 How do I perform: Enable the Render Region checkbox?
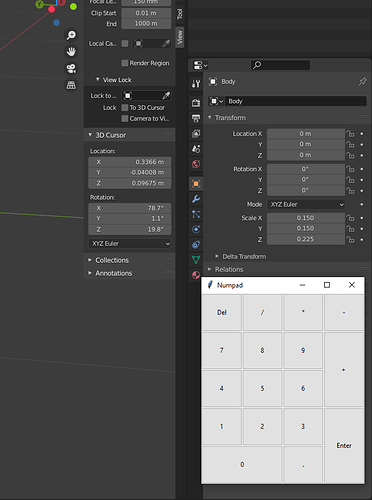125,63
